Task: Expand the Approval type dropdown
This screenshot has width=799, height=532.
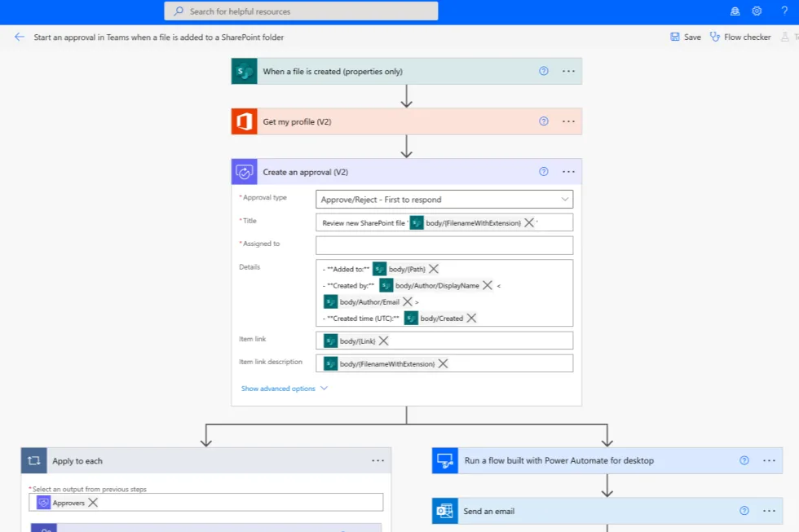Action: click(565, 199)
